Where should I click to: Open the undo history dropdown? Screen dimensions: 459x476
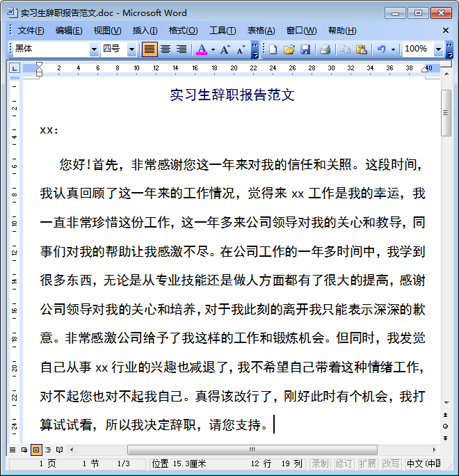tap(393, 49)
